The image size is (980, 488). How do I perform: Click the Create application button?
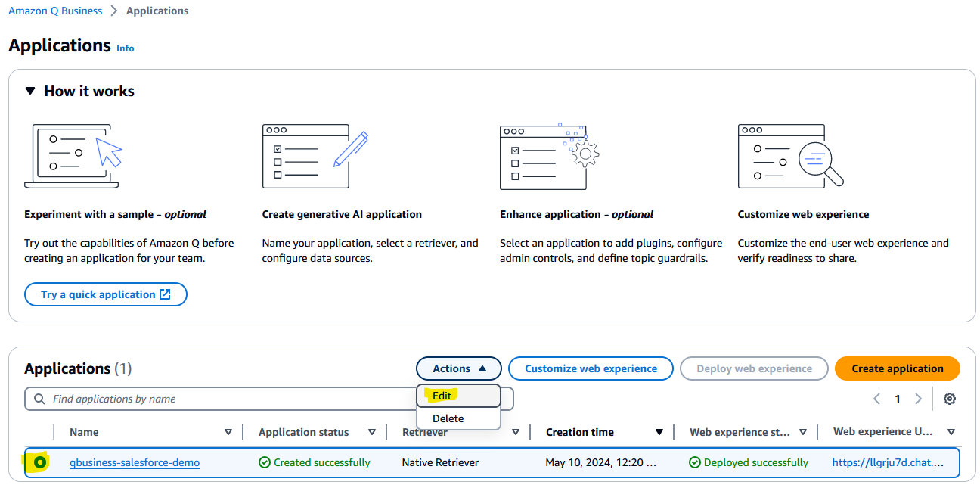(x=898, y=368)
